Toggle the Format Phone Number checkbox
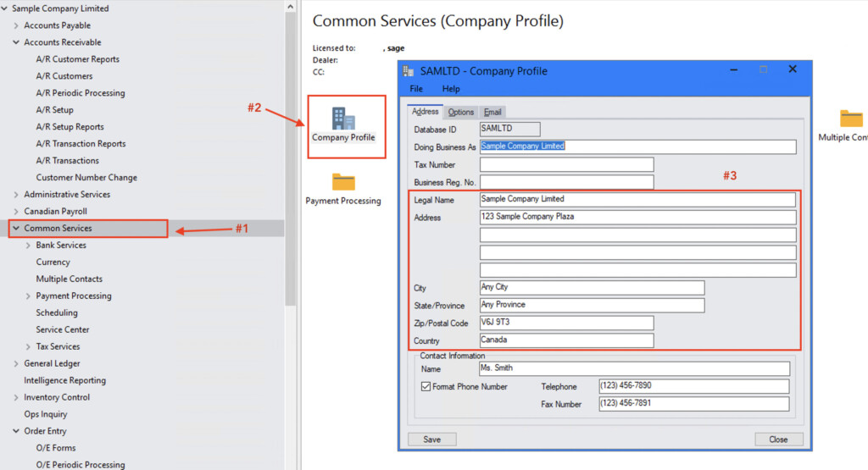This screenshot has width=868, height=470. 426,387
